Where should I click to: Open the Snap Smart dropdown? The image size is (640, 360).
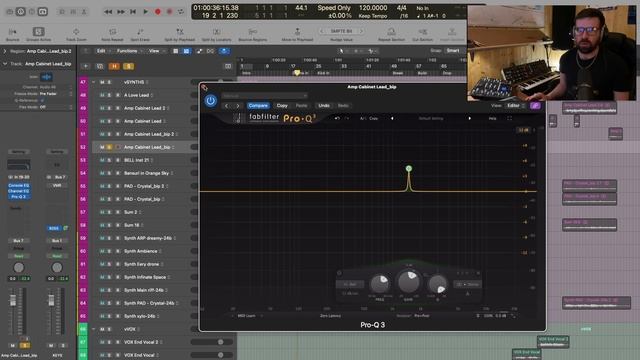click(453, 51)
